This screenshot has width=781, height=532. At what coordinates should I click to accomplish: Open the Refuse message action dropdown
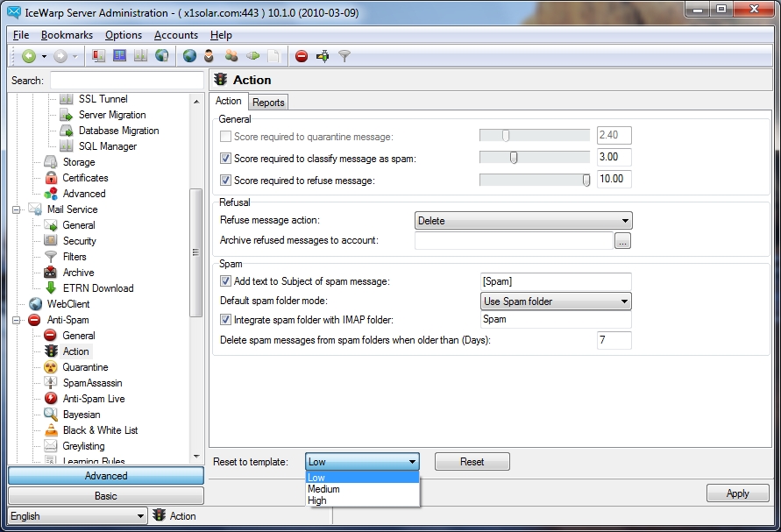522,221
